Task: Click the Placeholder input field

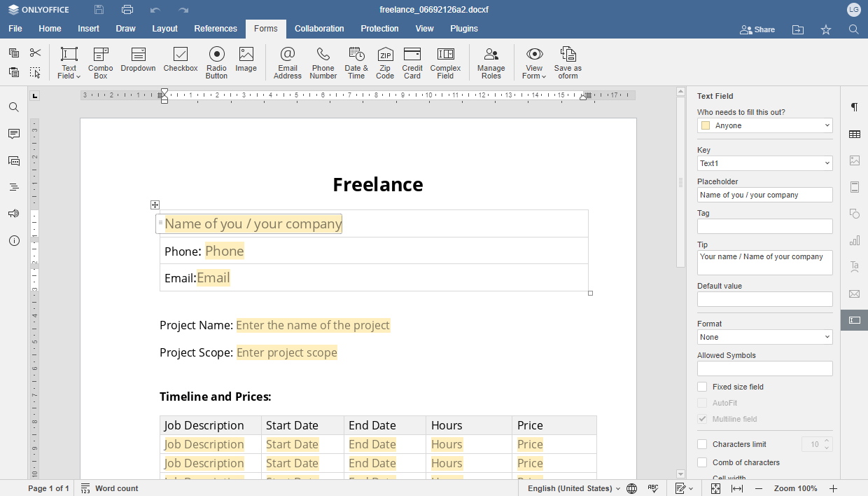Action: point(764,195)
